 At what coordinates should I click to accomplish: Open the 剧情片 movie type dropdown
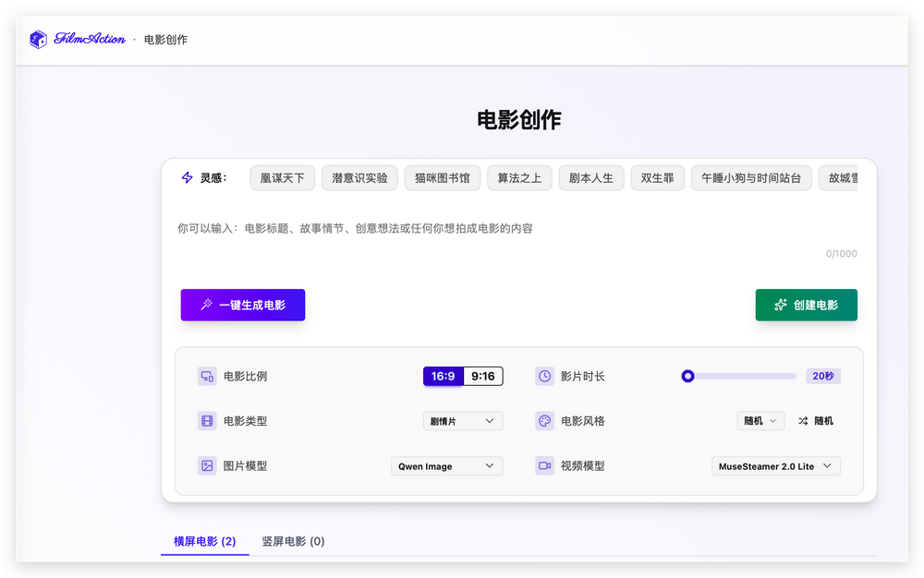[463, 421]
